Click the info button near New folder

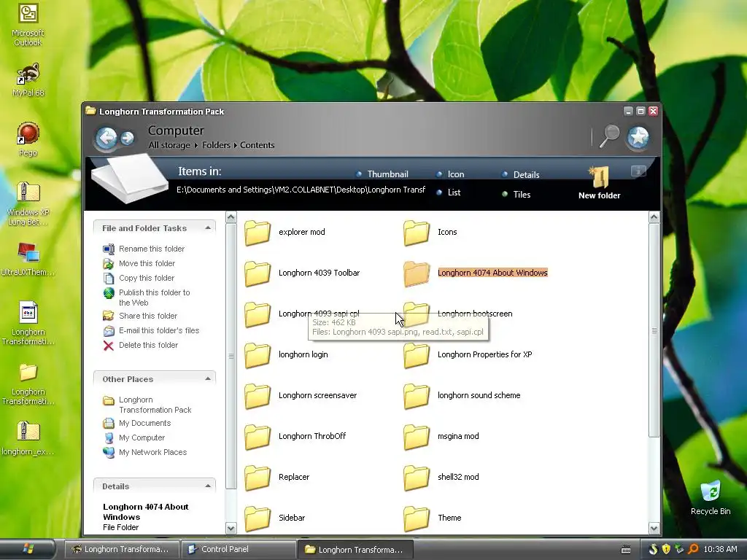[x=638, y=171]
